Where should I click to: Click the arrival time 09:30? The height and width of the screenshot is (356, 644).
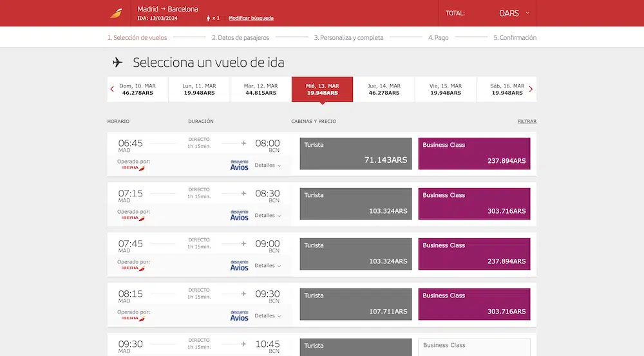click(267, 294)
